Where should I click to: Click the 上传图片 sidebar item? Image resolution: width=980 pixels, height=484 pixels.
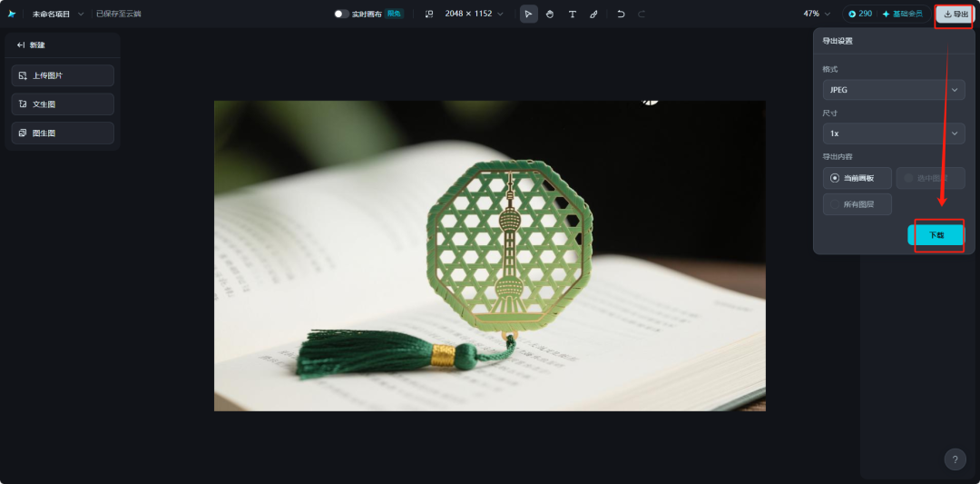(63, 75)
